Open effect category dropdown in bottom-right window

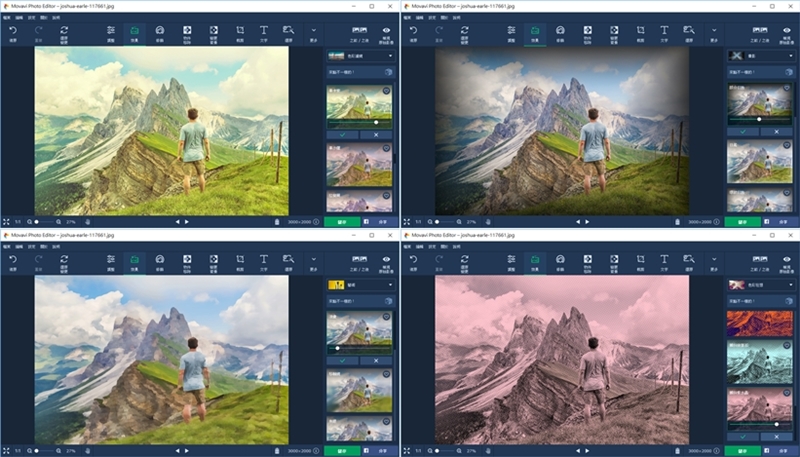(760, 285)
